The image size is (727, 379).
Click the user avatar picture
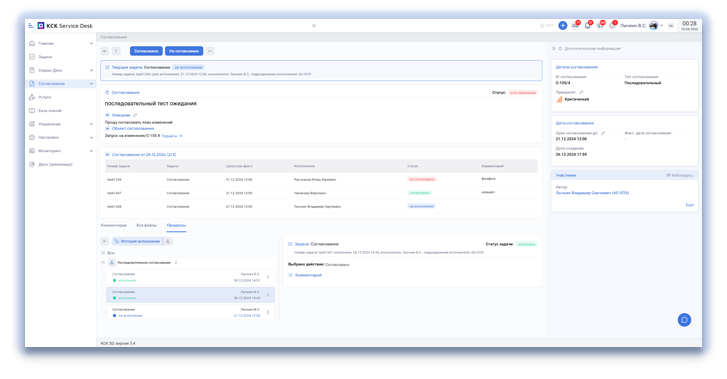(x=653, y=26)
